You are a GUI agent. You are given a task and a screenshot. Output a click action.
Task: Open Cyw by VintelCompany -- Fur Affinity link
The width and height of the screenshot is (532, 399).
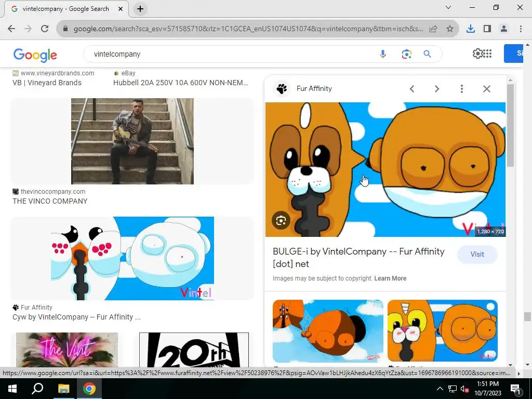(x=77, y=317)
